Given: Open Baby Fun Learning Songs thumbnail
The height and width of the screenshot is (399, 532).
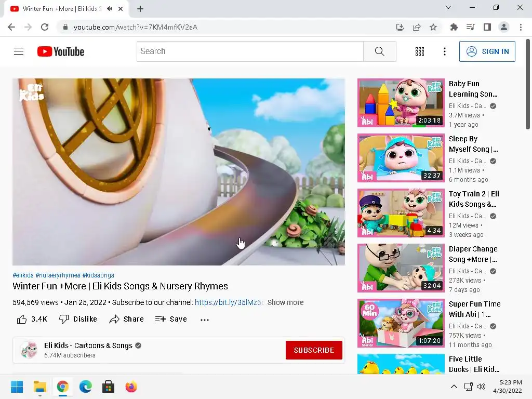Looking at the screenshot, I should (x=401, y=103).
